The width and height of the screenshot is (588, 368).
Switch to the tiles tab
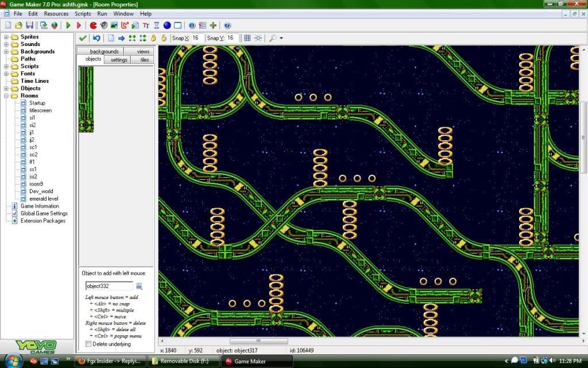[144, 60]
